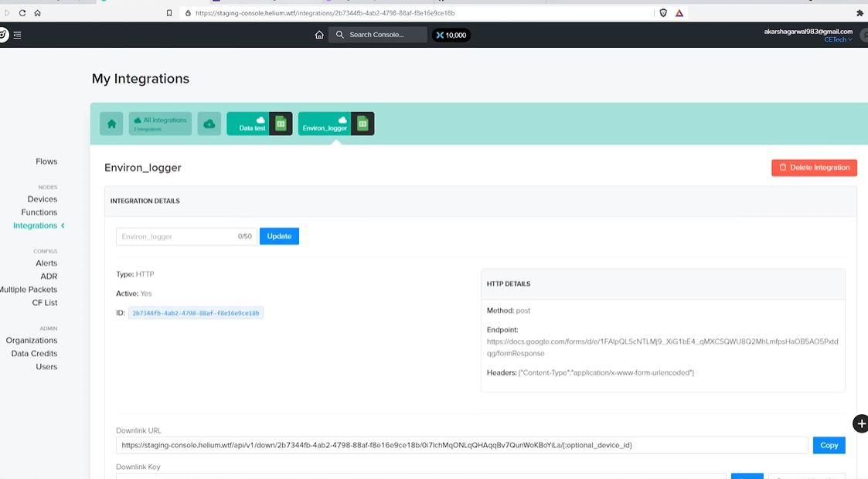Open the All Integrations tab
The image size is (868, 479).
pyautogui.click(x=161, y=124)
